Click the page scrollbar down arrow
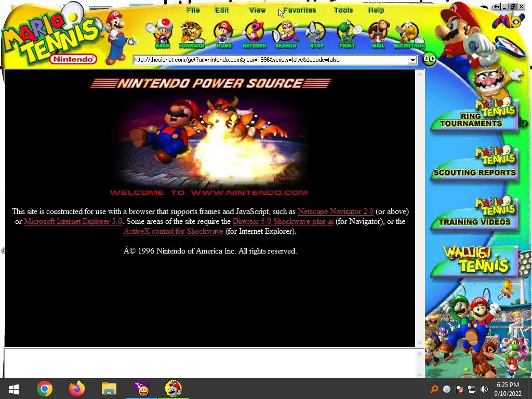 click(x=420, y=343)
